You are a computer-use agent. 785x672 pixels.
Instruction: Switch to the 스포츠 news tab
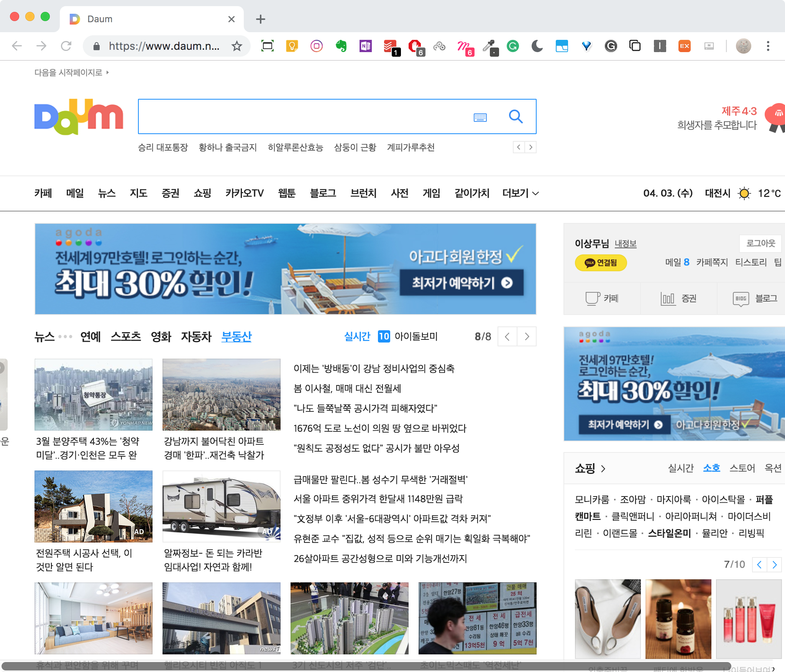[126, 337]
